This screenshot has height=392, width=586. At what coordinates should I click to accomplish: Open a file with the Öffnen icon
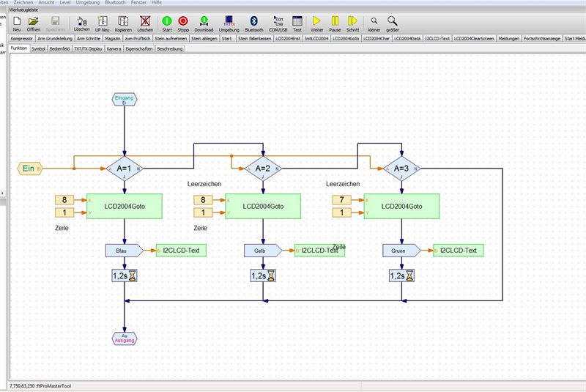click(x=33, y=23)
